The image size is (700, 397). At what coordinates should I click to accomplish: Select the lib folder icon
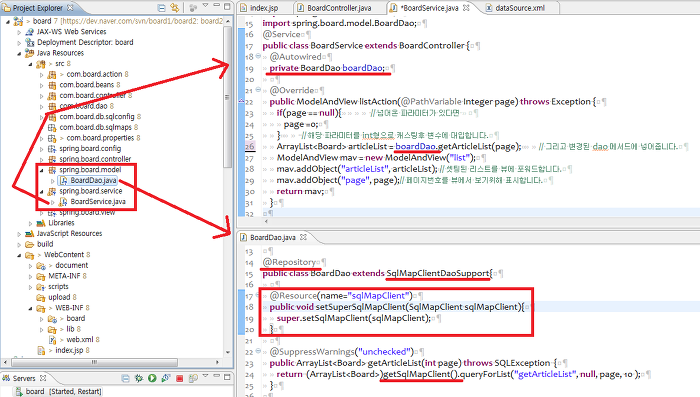click(x=52, y=330)
